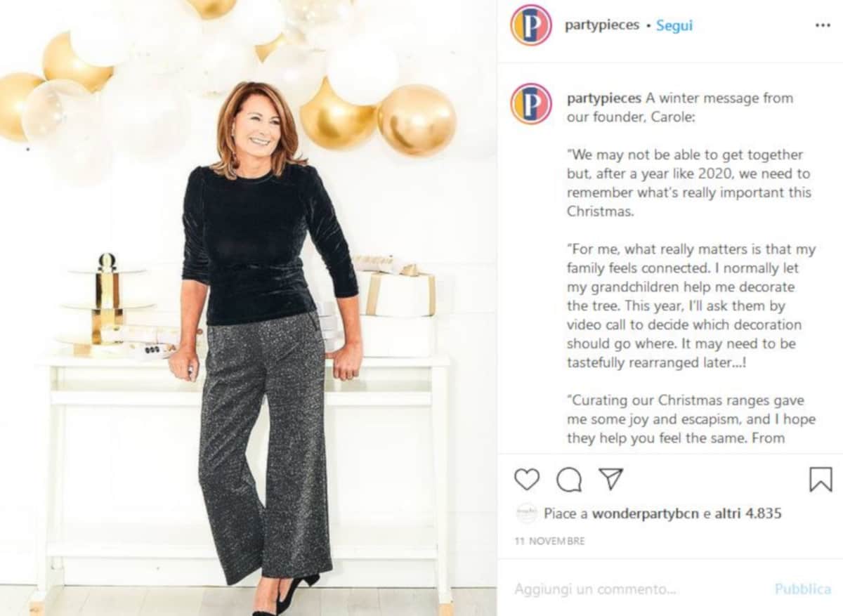View the other 4.835 likes
843x616 pixels.
tap(748, 513)
